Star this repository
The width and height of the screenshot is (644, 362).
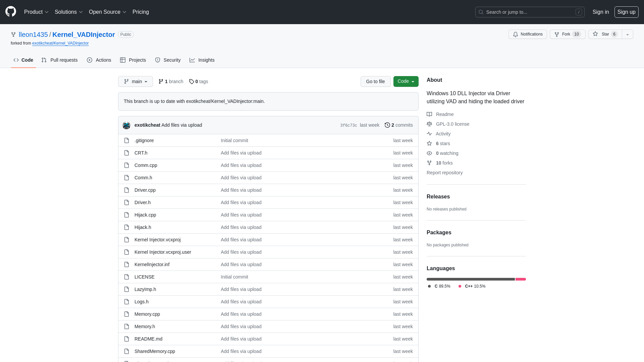605,34
